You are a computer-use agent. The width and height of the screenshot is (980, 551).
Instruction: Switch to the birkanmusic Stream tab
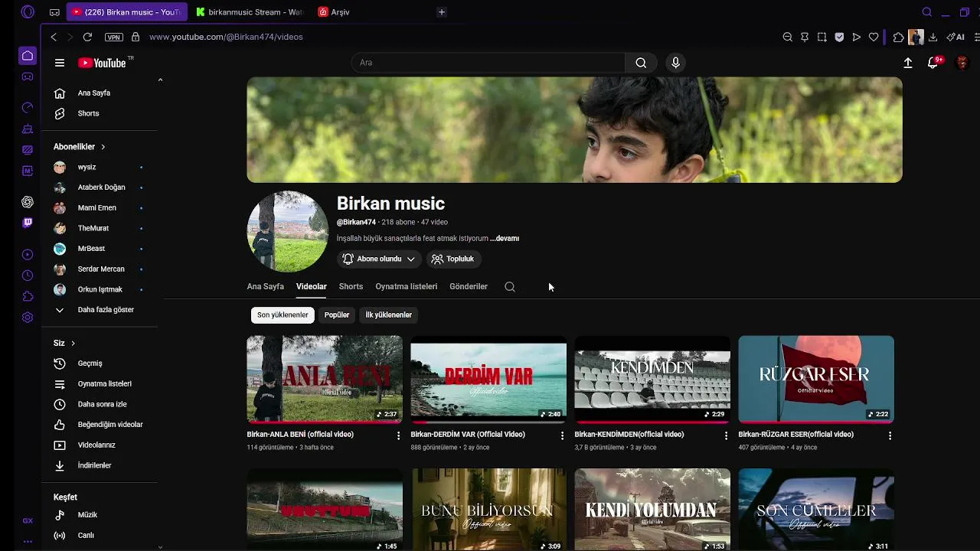click(250, 11)
